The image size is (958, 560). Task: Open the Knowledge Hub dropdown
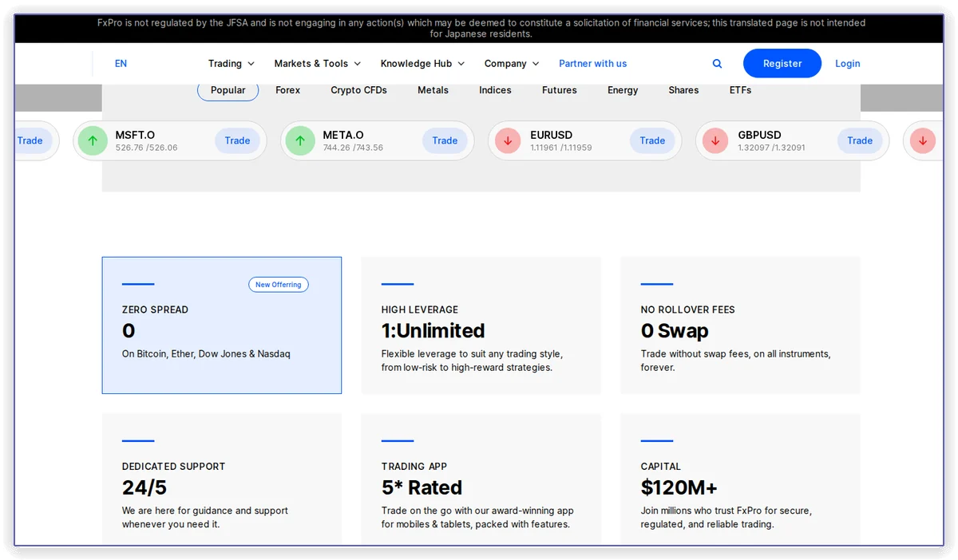pyautogui.click(x=422, y=64)
